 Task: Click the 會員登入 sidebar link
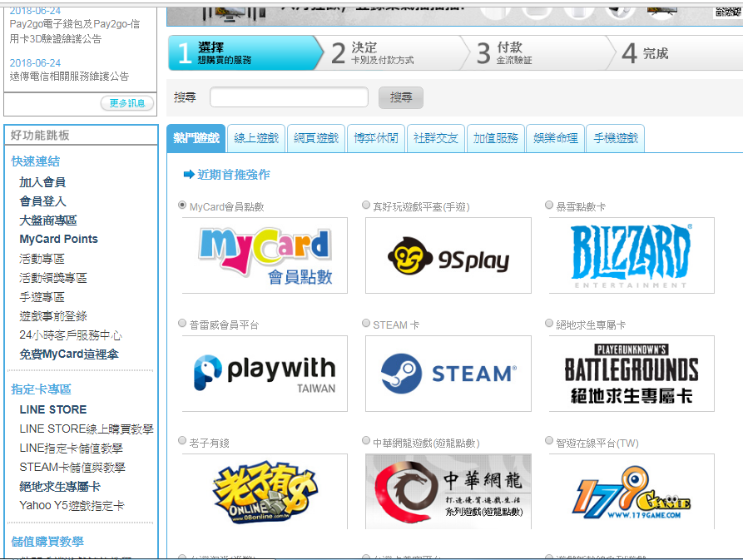point(42,201)
